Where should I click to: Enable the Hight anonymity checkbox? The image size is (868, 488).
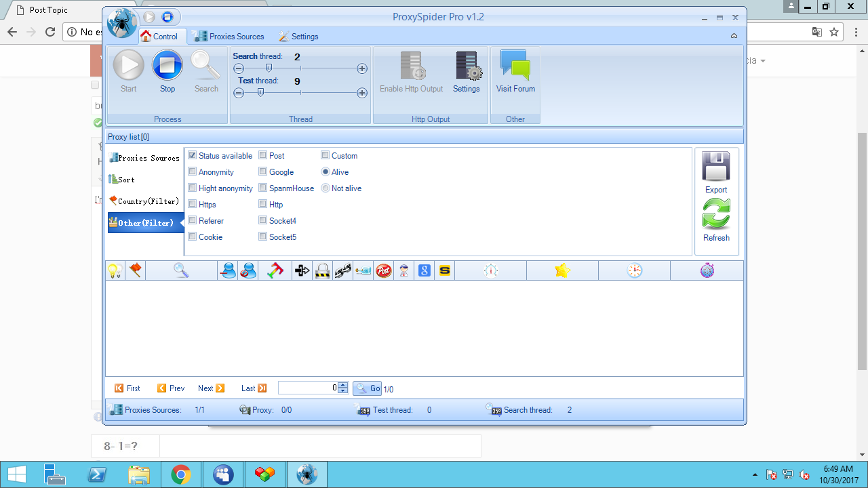pyautogui.click(x=193, y=188)
